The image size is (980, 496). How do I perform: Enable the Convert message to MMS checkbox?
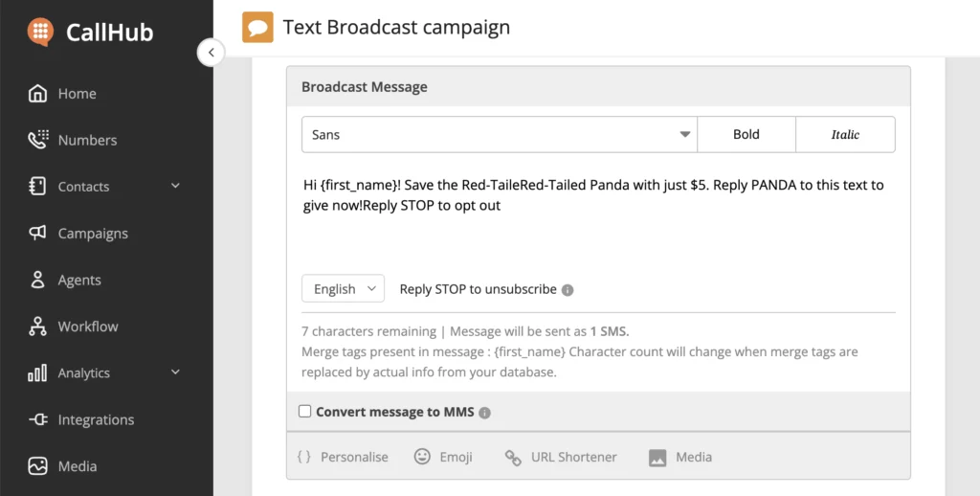(305, 412)
